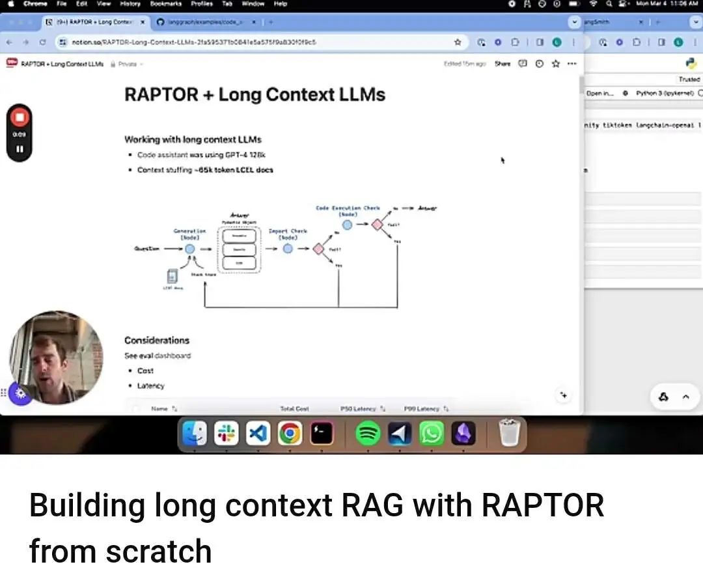Screen dimensions: 703x588
Task: Click Total Cost column header
Action: 294,408
